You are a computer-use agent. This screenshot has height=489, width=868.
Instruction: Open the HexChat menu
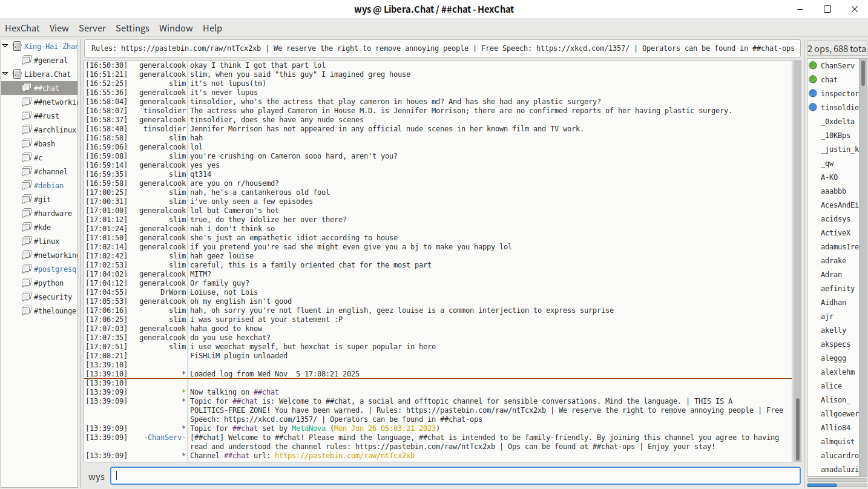click(22, 28)
